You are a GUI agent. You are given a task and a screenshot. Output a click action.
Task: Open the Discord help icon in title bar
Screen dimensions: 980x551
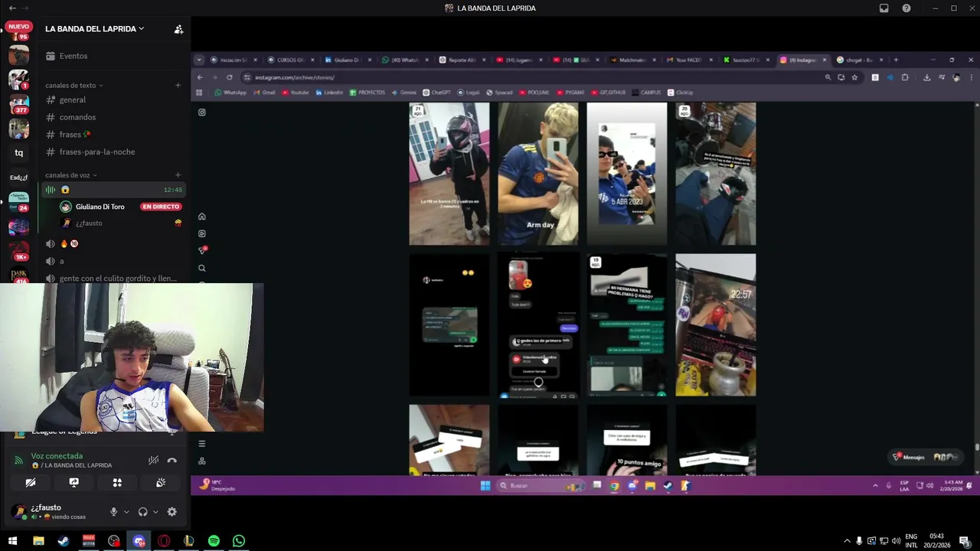pyautogui.click(x=906, y=8)
